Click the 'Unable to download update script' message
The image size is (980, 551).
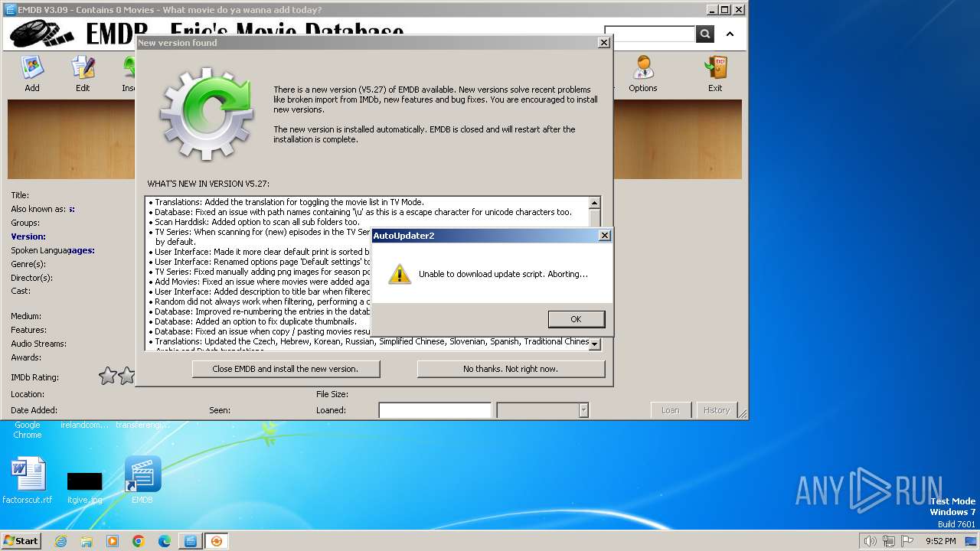coord(503,274)
